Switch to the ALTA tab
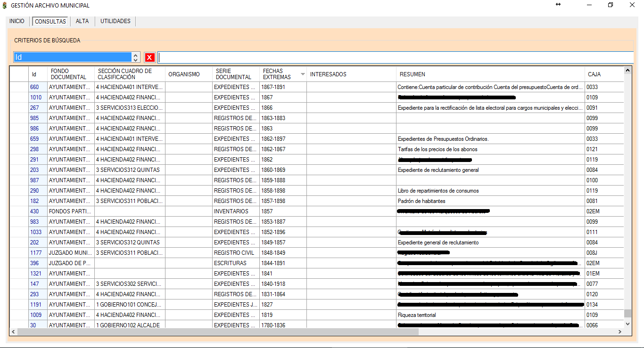This screenshot has width=644, height=348. (x=82, y=21)
